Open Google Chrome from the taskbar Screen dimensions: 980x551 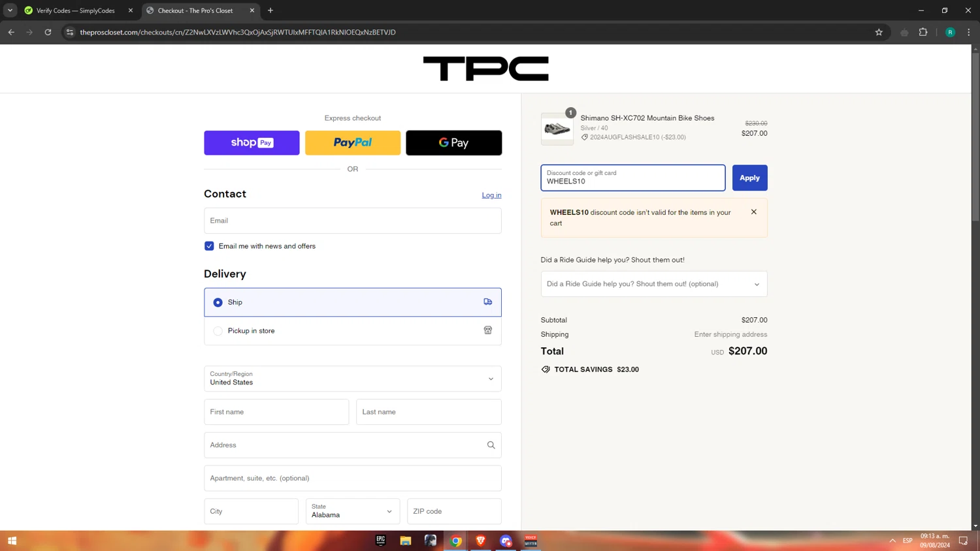tap(456, 541)
